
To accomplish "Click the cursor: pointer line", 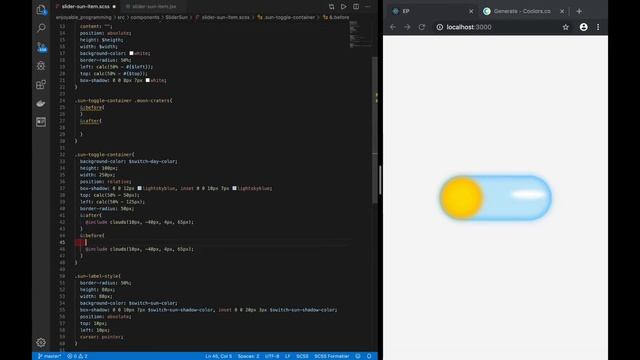I will 101,337.
